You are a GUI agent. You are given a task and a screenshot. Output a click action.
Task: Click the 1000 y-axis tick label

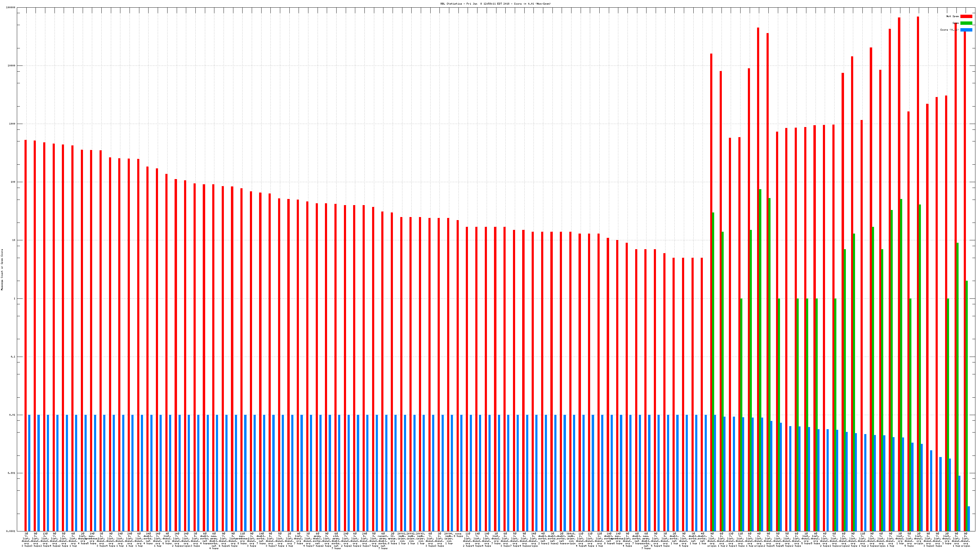(13, 124)
